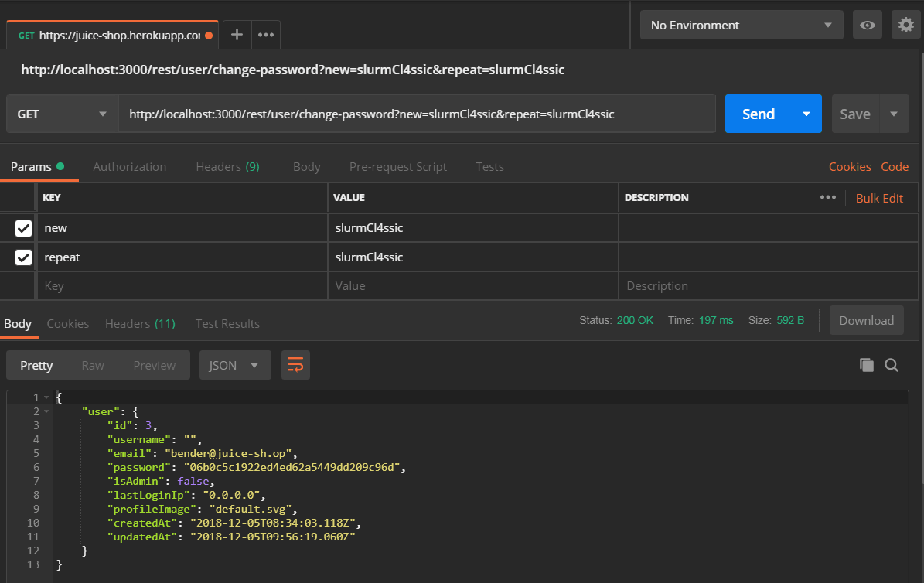Click the "new" key cell
924x583 pixels.
[182, 228]
